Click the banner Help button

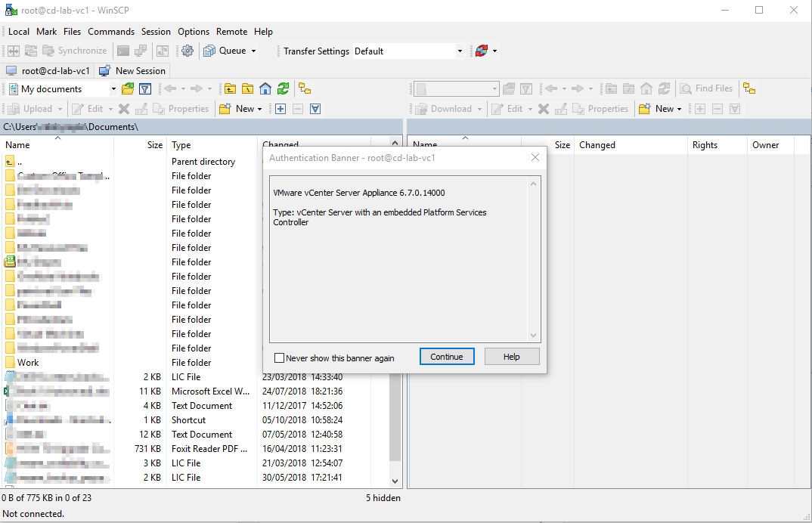[512, 357]
